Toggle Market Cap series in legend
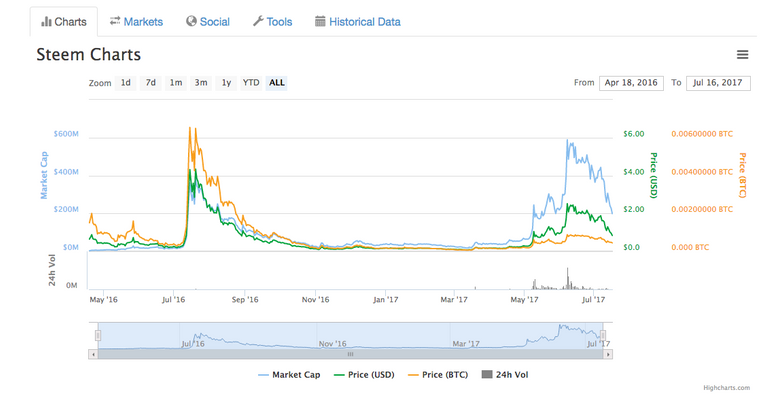The height and width of the screenshot is (395, 768). click(x=289, y=375)
